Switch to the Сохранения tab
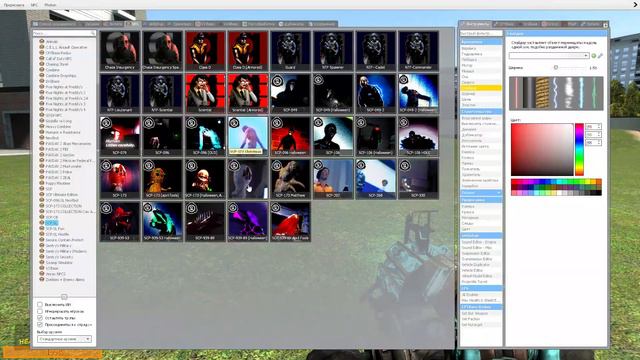Image resolution: width=640 pixels, height=360 pixels. click(x=322, y=24)
